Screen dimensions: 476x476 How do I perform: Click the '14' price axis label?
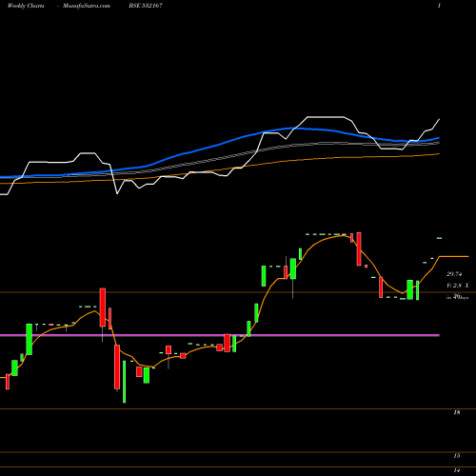point(457,470)
